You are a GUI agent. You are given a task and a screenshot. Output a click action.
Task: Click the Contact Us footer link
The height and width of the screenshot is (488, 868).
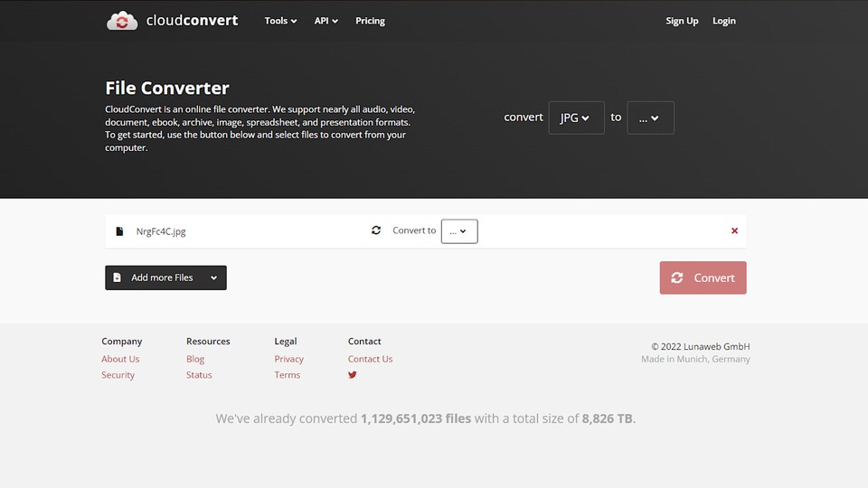pyautogui.click(x=370, y=359)
